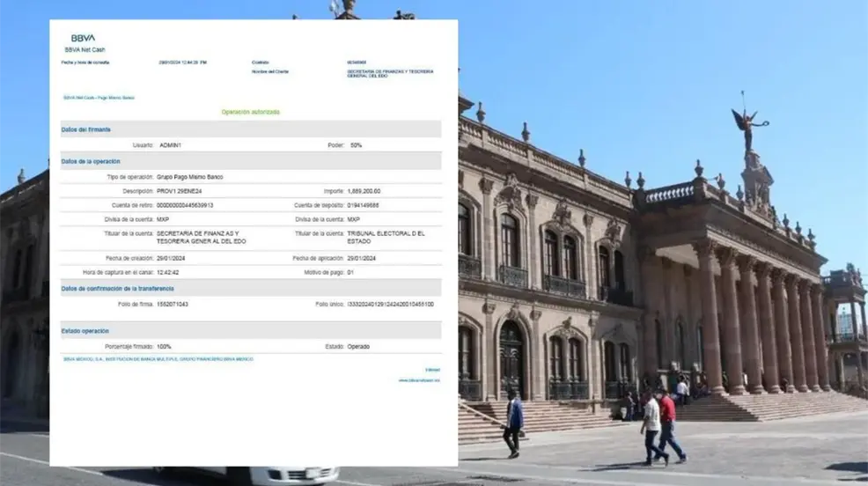Select the Datos del firmante section header
The image size is (868, 486).
[x=86, y=129]
